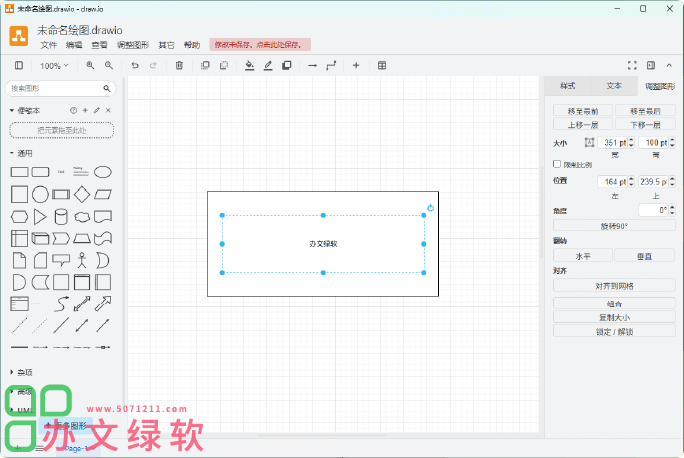The height and width of the screenshot is (458, 684).
Task: Click the scratchpad add plus icon
Action: (x=85, y=111)
